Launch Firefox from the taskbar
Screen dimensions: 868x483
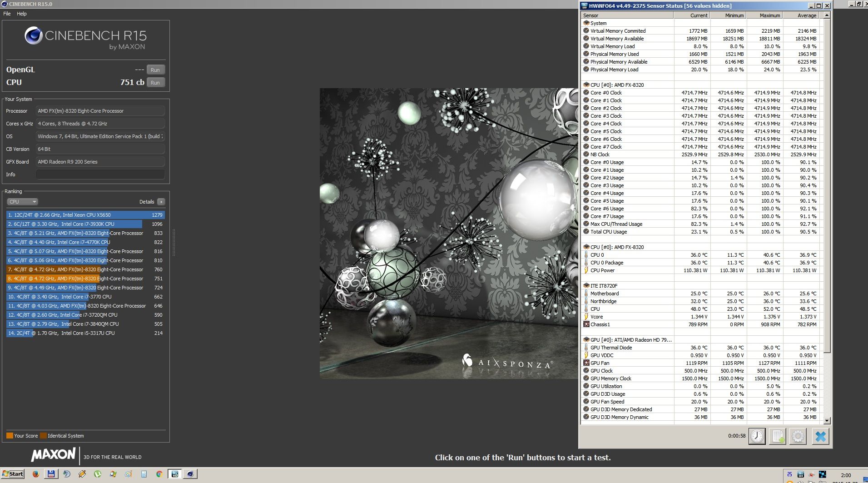click(35, 474)
